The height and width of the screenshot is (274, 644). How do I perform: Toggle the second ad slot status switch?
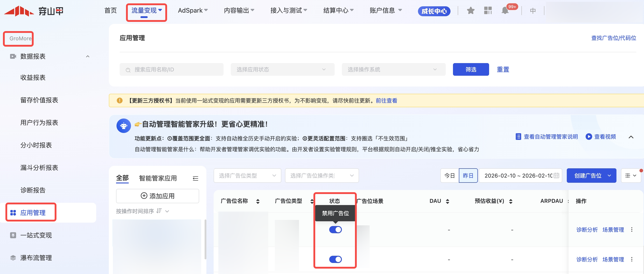pos(335,259)
